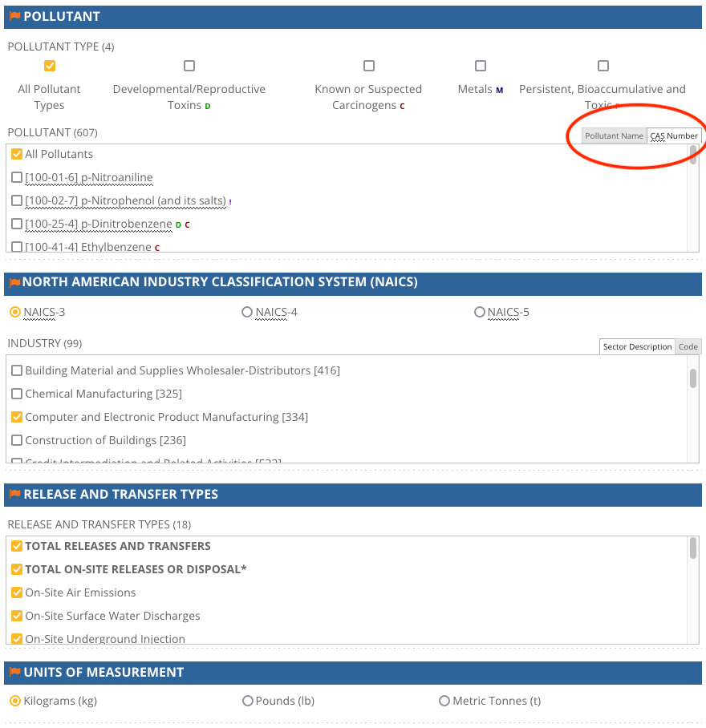
Task: Enable Known or Suspected Carcinogens checkbox
Action: pos(368,66)
